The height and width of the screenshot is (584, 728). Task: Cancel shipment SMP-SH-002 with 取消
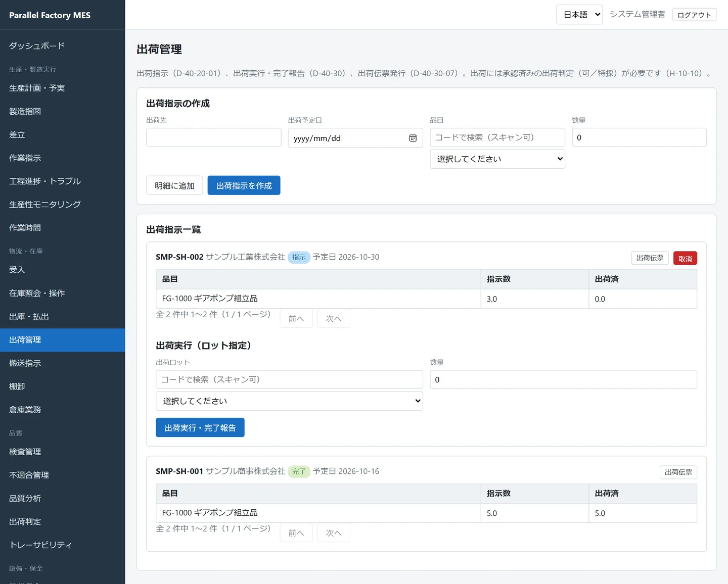tap(685, 258)
